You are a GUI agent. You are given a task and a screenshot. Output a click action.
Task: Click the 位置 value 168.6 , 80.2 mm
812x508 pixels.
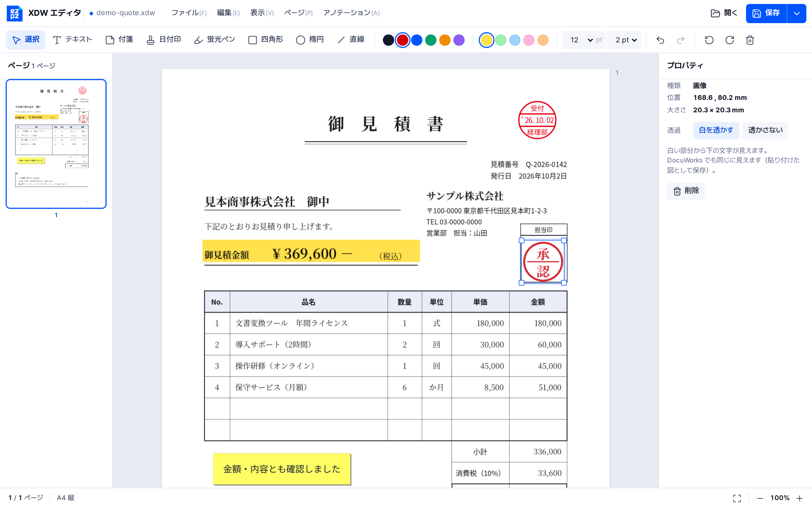[x=720, y=98]
